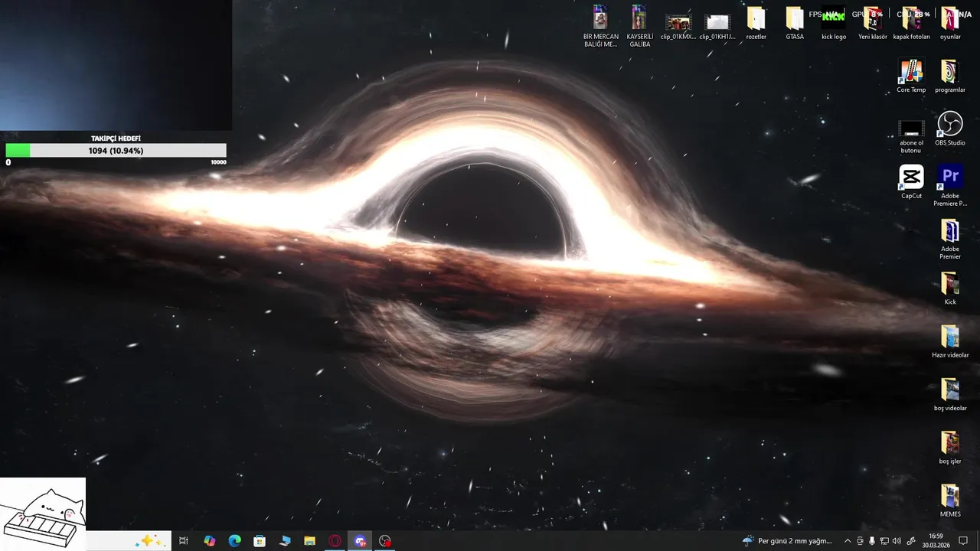
Task: Open the Hazır videolar folder
Action: click(950, 341)
